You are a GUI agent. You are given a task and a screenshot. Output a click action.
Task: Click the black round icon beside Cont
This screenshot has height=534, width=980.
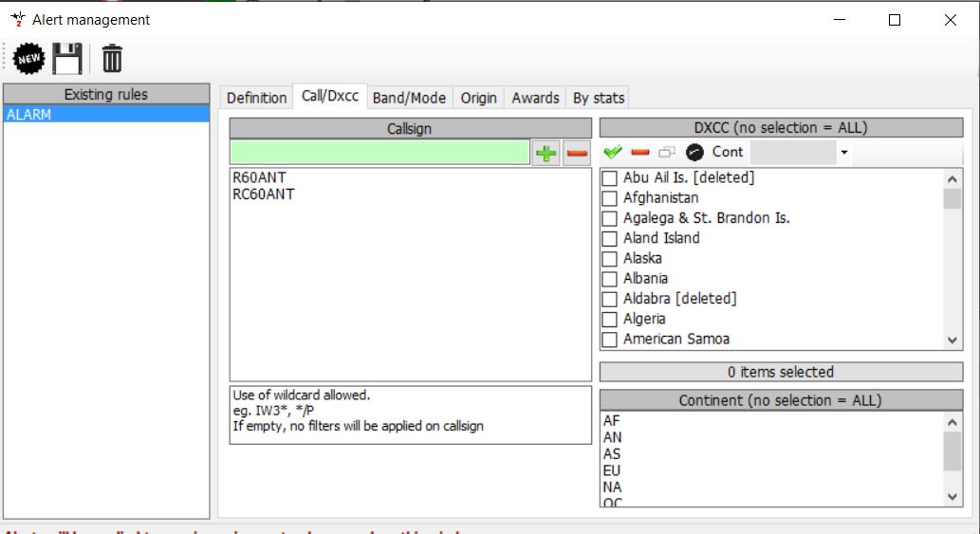coord(694,152)
